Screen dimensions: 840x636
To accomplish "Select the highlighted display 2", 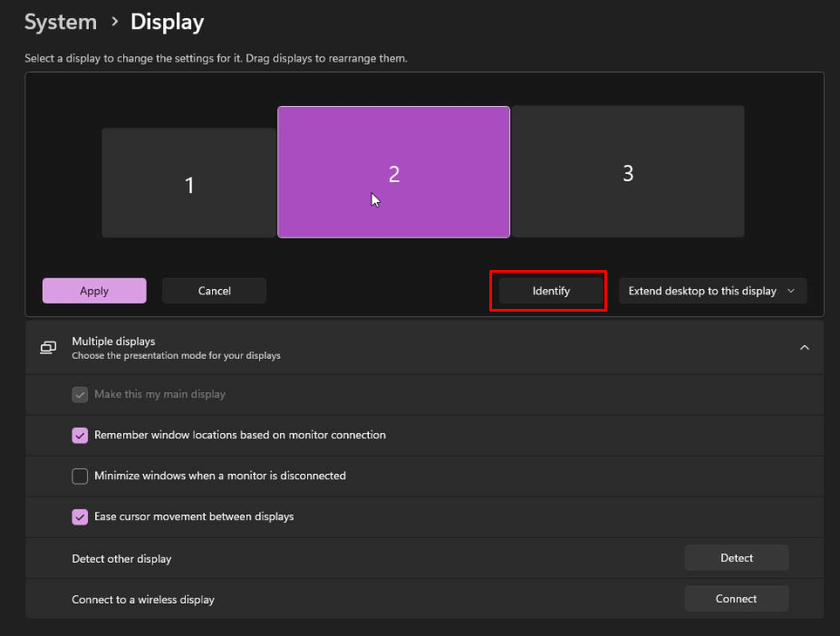I will pos(393,172).
